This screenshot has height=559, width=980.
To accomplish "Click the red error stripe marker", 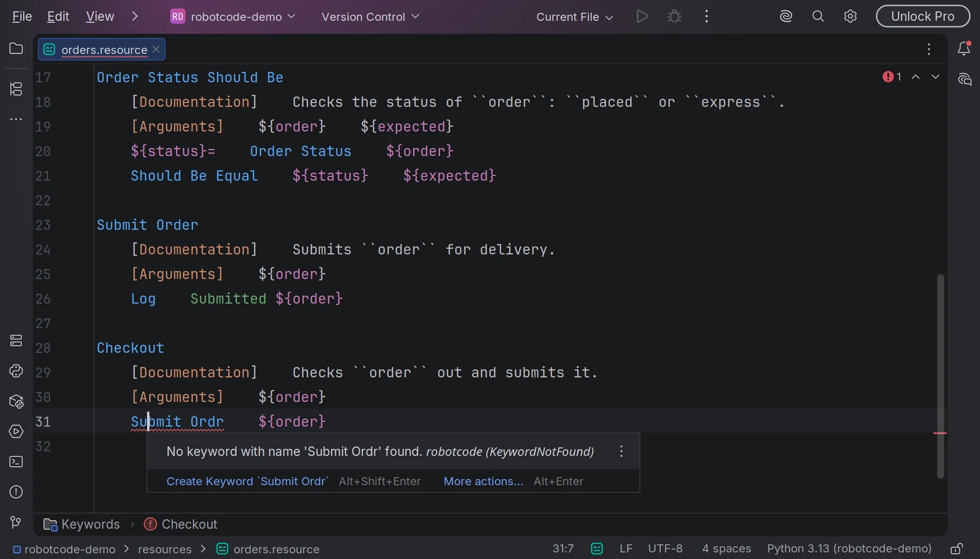I will (940, 433).
